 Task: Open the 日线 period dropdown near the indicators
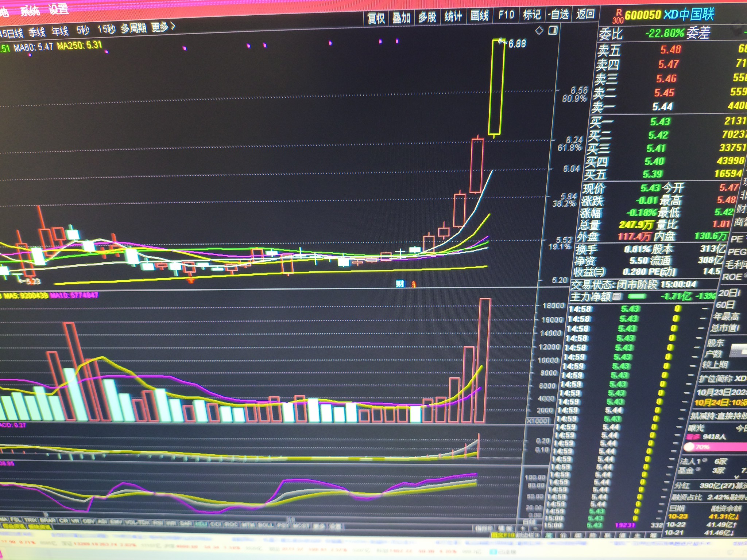[x=529, y=522]
